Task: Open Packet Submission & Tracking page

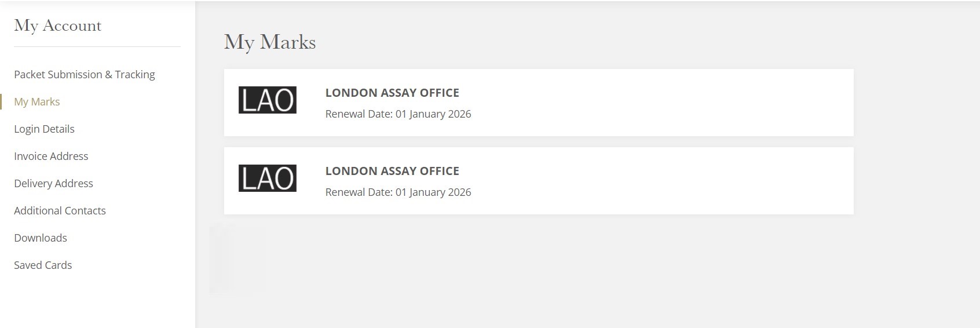Action: point(85,74)
